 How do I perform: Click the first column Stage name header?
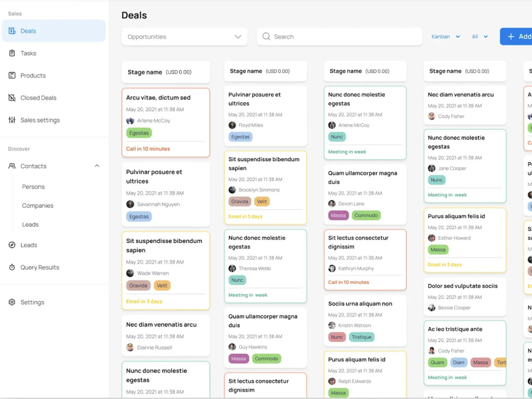tap(165, 72)
